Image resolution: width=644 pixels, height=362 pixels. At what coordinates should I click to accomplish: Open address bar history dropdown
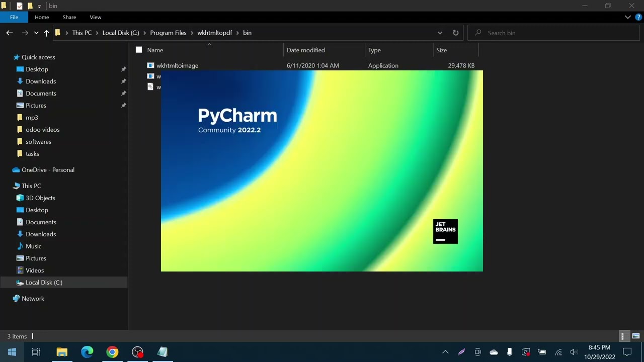point(440,33)
